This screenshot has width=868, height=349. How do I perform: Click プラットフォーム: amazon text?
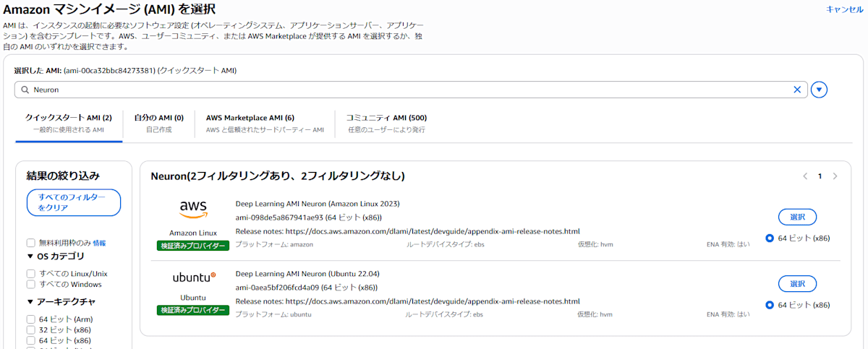pyautogui.click(x=274, y=245)
